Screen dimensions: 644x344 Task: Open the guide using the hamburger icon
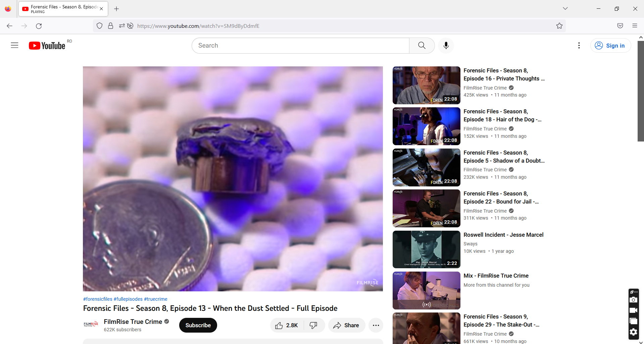pos(14,45)
